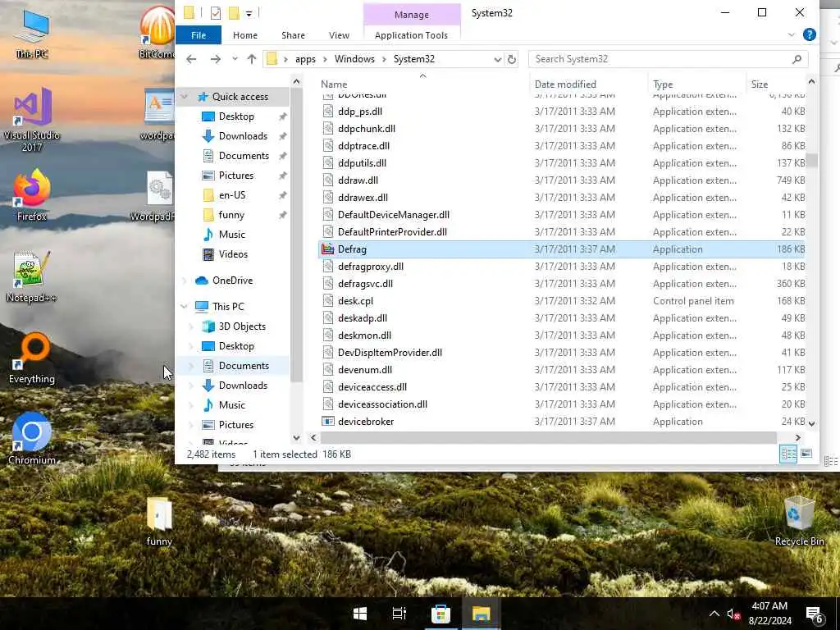Viewport: 840px width, 630px height.
Task: Open the Firefox desktop icon
Action: tap(32, 195)
